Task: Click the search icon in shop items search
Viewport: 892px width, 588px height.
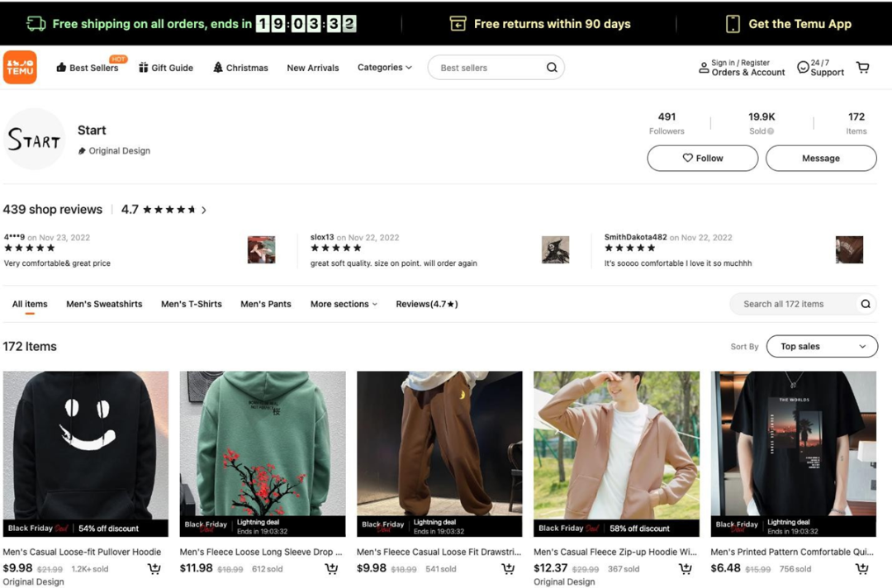Action: point(866,304)
